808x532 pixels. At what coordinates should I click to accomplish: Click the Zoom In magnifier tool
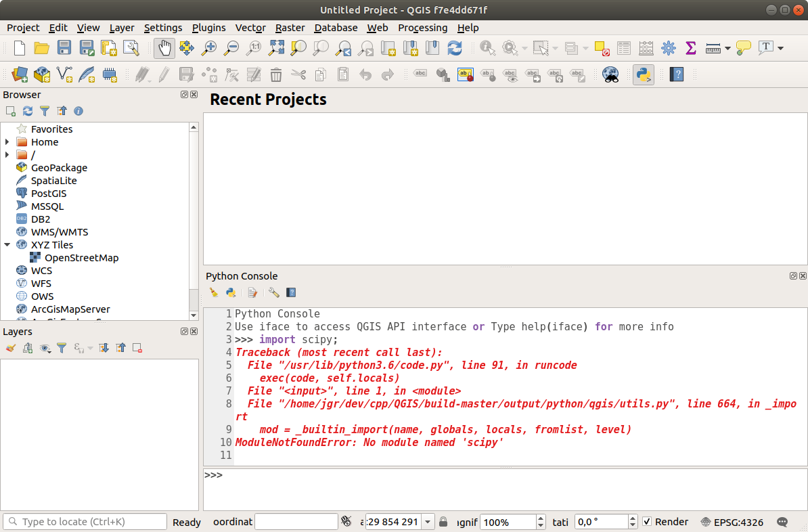point(209,48)
